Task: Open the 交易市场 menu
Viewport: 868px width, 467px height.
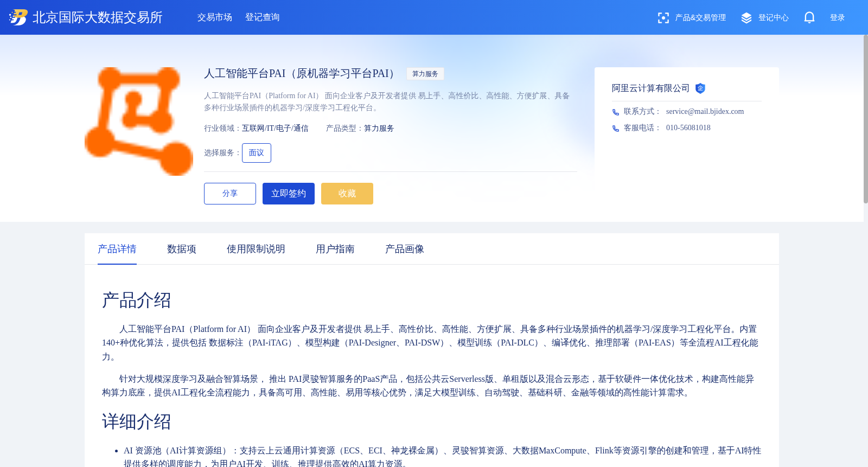Action: pos(215,17)
